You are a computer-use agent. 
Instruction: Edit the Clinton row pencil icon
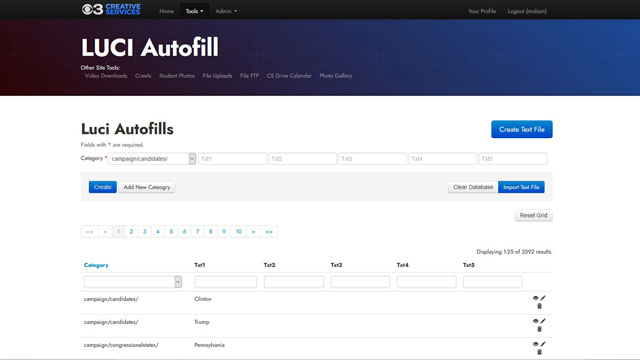[543, 298]
